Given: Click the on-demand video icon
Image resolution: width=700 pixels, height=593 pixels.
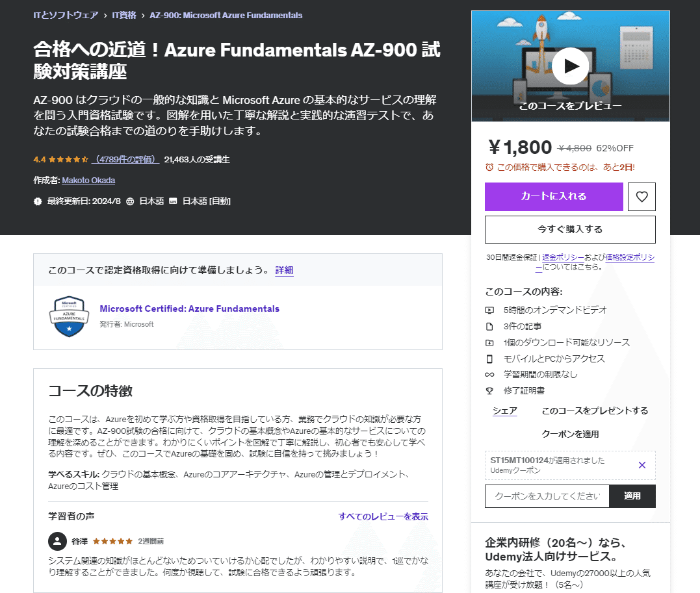Looking at the screenshot, I should coord(489,310).
